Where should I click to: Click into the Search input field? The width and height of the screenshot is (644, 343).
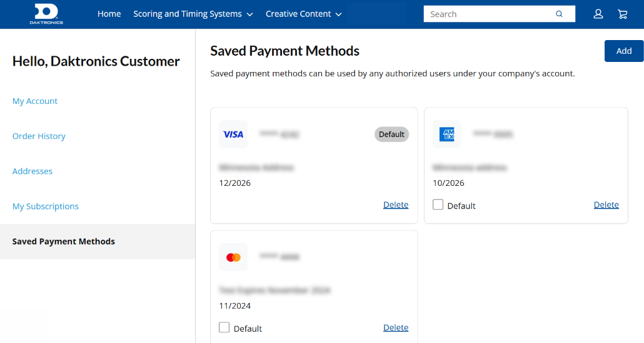(x=488, y=14)
